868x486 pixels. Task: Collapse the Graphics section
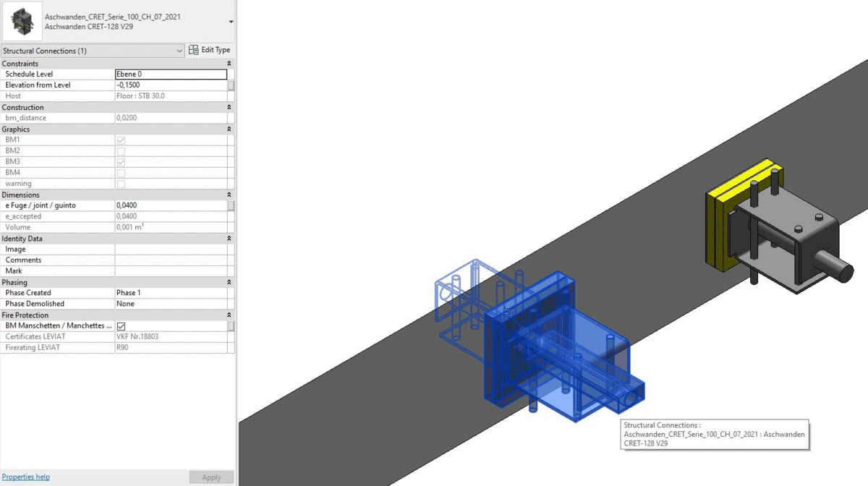(229, 129)
